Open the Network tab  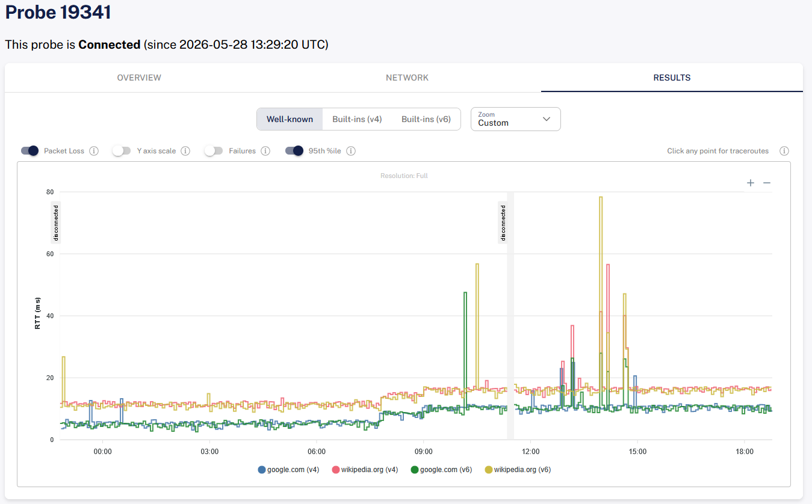(x=408, y=78)
